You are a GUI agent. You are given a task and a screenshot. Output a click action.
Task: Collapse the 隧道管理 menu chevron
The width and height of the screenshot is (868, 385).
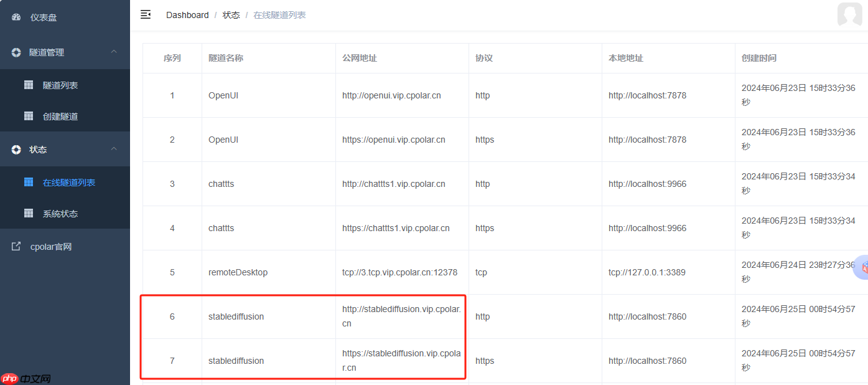pyautogui.click(x=114, y=52)
